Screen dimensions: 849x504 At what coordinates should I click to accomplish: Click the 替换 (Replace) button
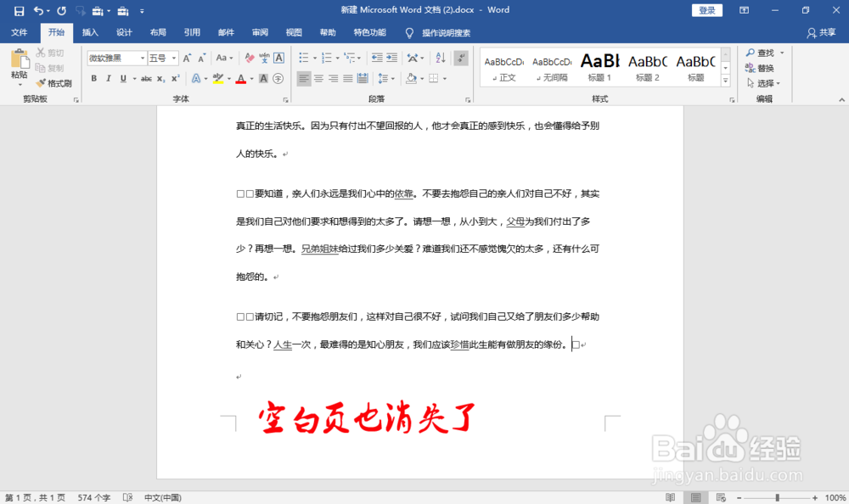point(762,66)
